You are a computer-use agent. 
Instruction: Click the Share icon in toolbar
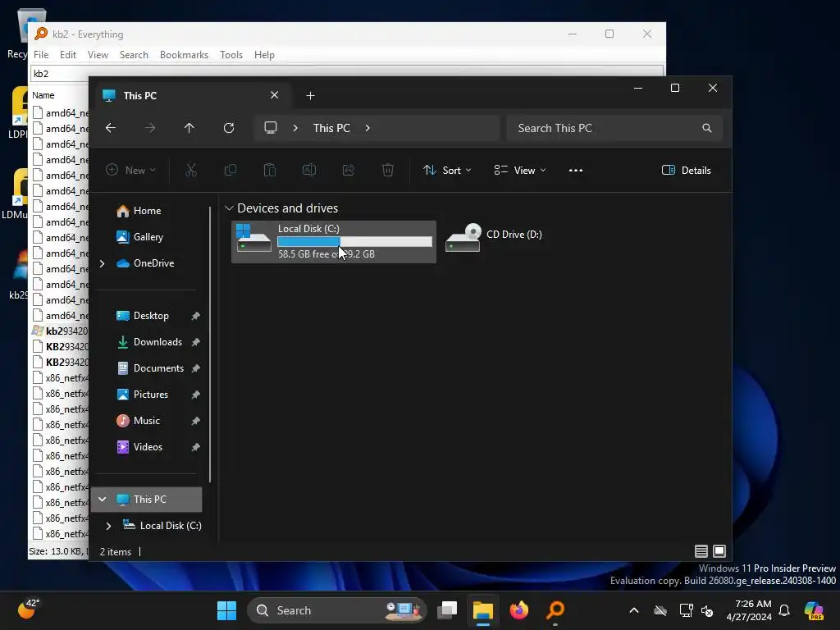point(348,171)
